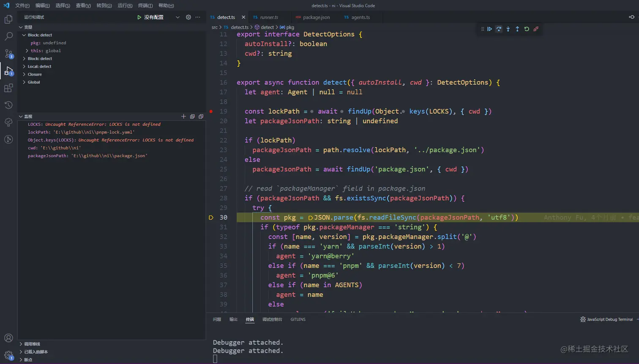
Task: Step out of the current function
Action: [x=517, y=29]
